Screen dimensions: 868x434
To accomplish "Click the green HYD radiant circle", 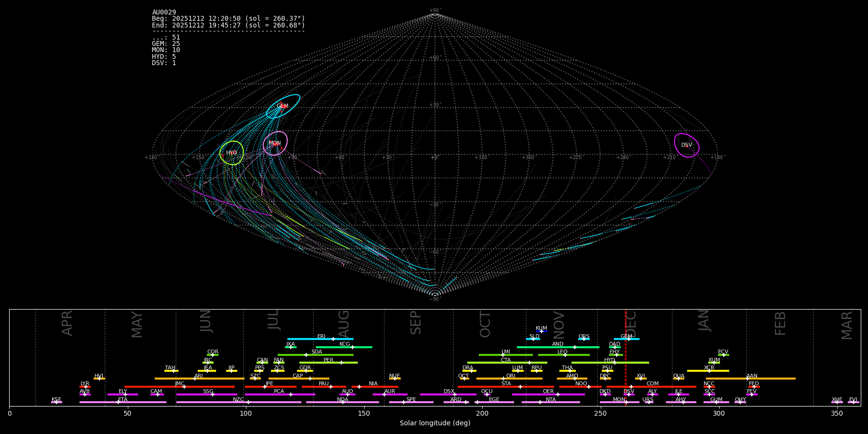I will coord(231,153).
